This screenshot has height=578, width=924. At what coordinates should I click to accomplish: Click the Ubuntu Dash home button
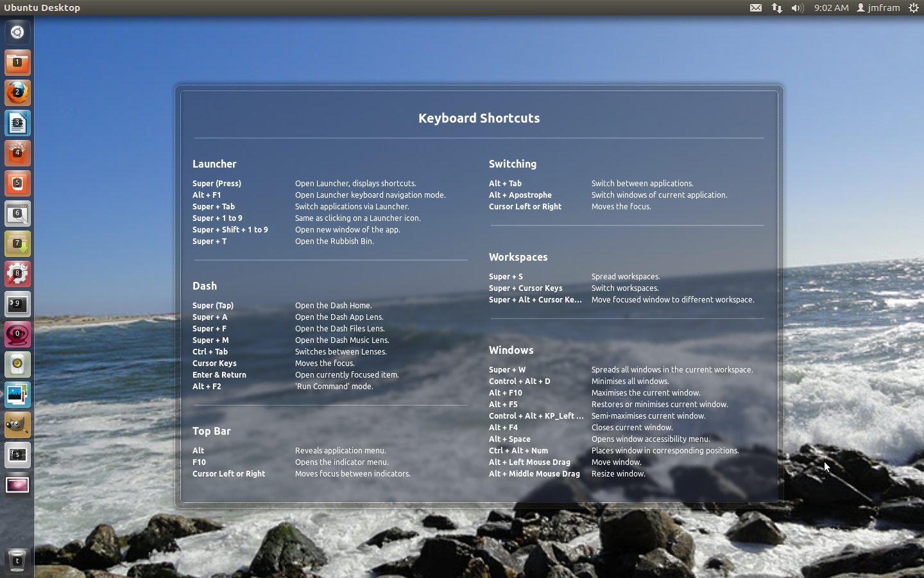pos(17,32)
